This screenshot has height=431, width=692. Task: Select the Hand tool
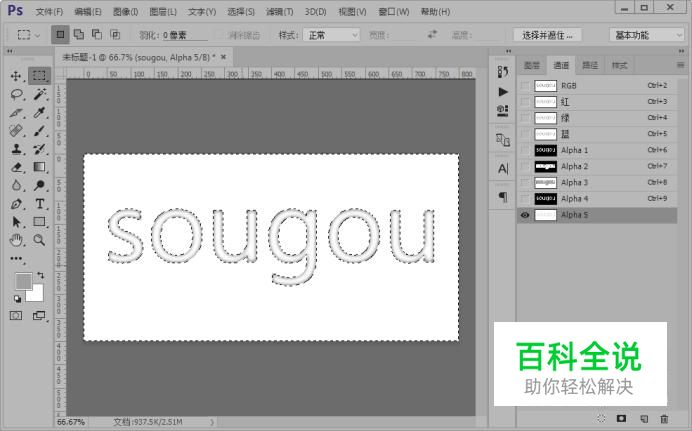coord(16,240)
